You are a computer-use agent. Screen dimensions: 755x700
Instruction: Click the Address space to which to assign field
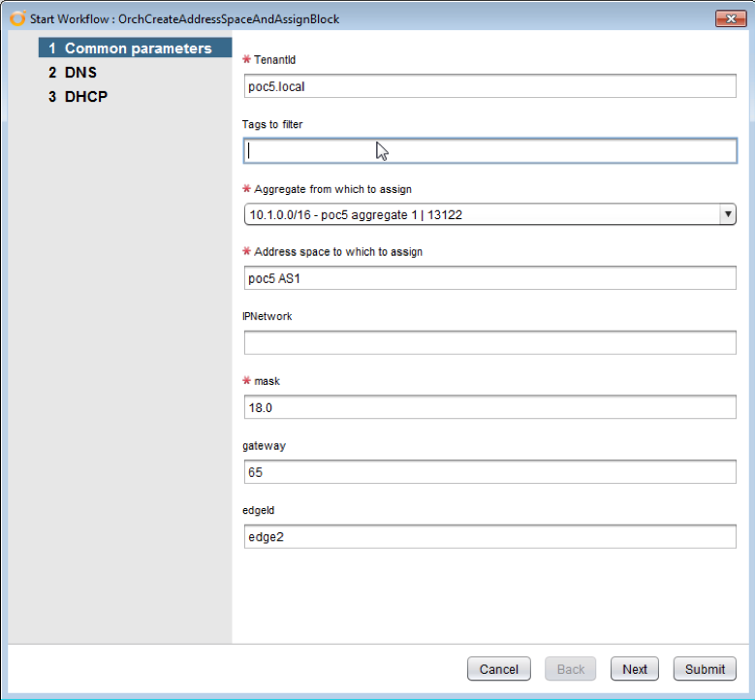click(x=489, y=278)
